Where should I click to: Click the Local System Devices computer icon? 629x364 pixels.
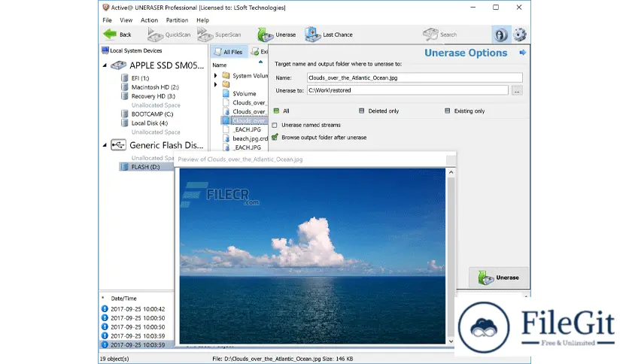click(105, 50)
